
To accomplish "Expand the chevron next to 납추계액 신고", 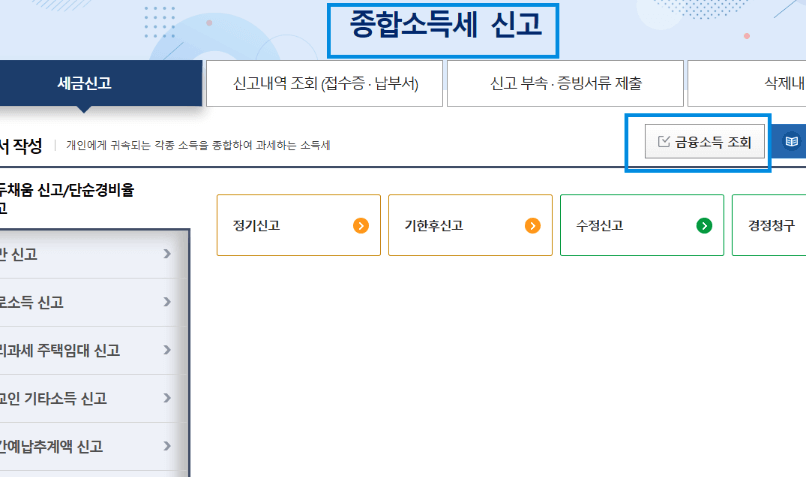I will pos(167,446).
